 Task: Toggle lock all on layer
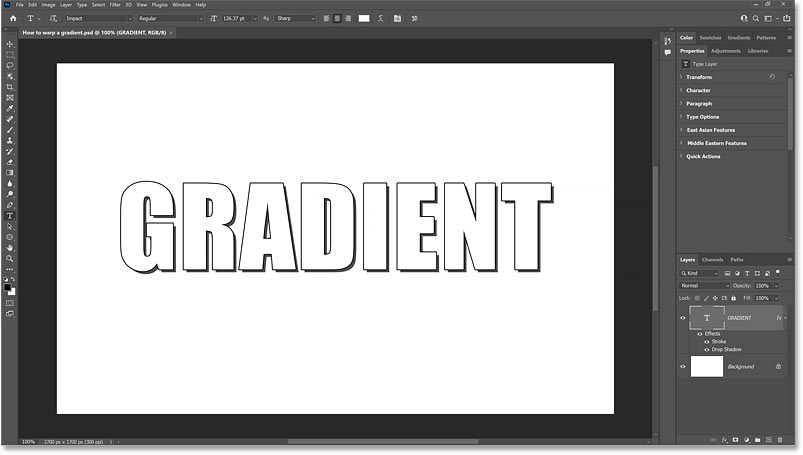click(733, 298)
